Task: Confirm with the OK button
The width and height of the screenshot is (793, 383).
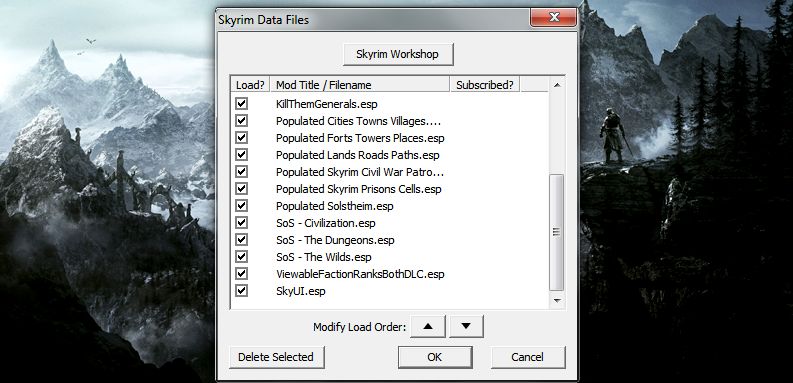Action: (435, 357)
